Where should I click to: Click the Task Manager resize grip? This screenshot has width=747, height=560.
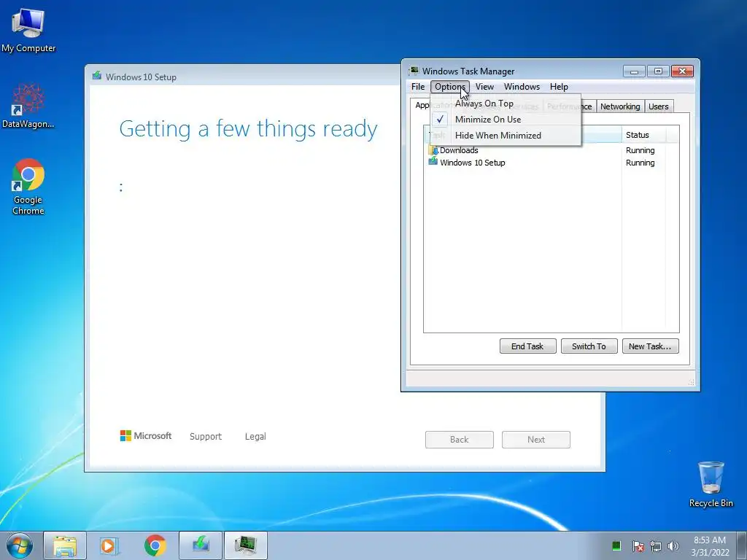pos(691,381)
